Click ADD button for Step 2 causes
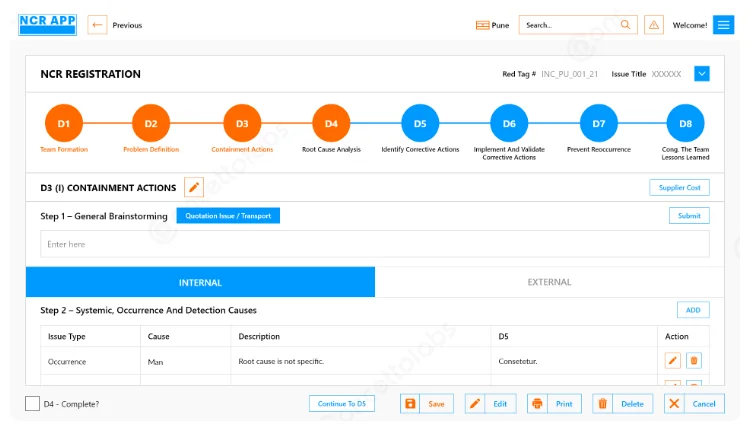This screenshot has width=750, height=431. pyautogui.click(x=692, y=311)
